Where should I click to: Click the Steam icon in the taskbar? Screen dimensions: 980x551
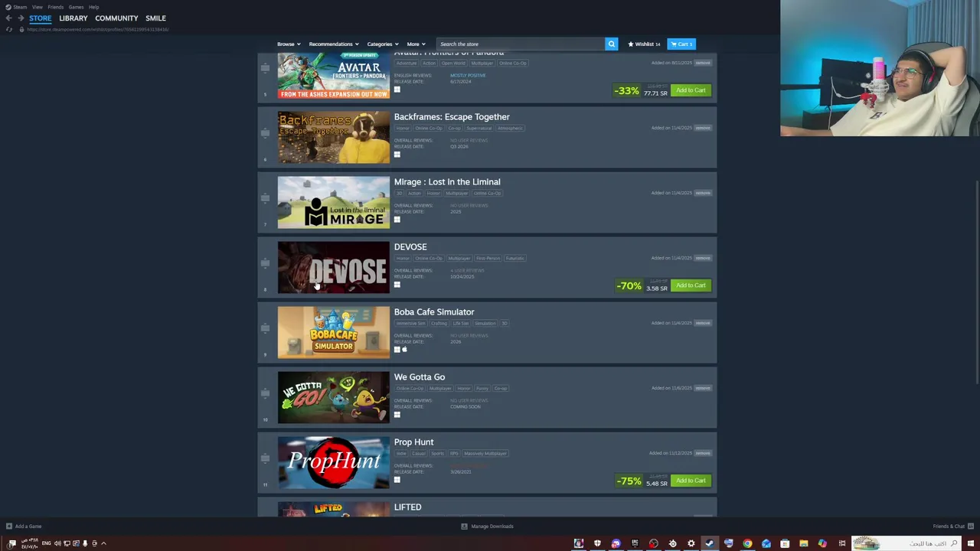(x=710, y=543)
